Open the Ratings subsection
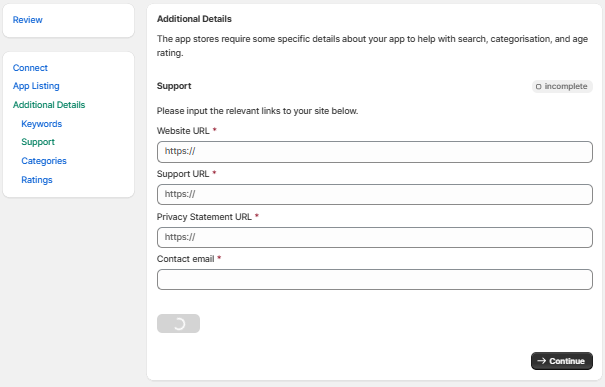605x387 pixels. tap(37, 180)
